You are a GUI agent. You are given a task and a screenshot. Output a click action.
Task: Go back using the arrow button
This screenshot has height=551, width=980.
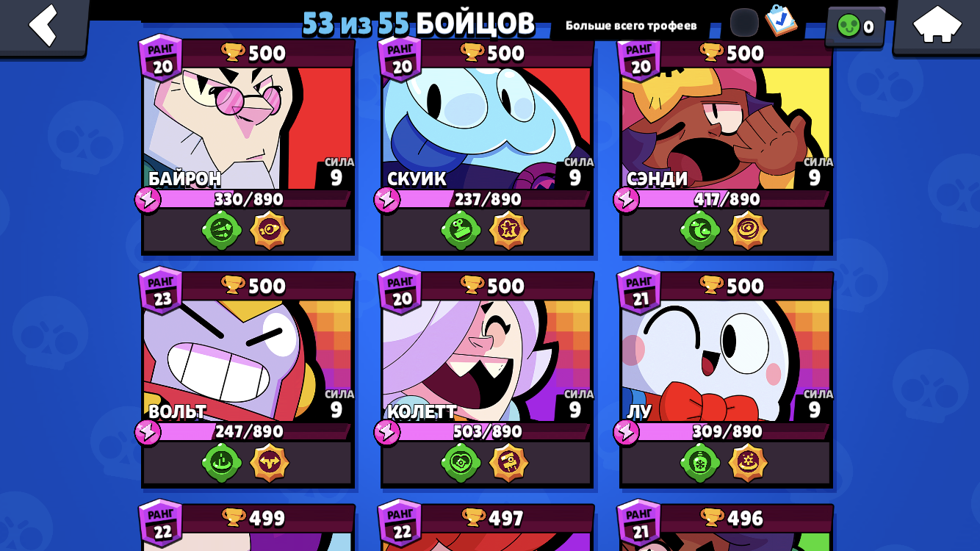pyautogui.click(x=43, y=26)
